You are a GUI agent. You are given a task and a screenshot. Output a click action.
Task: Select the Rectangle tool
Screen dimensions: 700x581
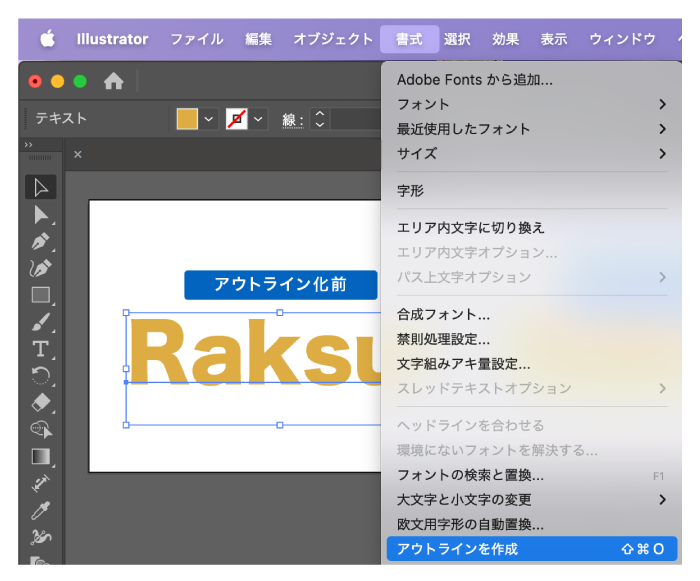(41, 295)
